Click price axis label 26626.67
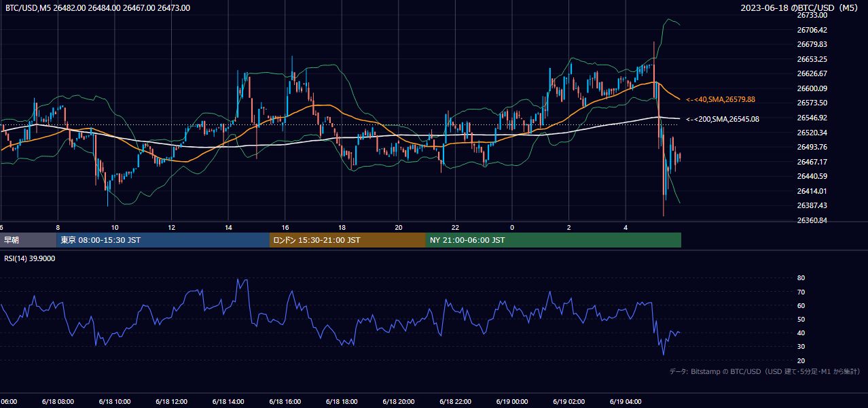Image resolution: width=868 pixels, height=408 pixels. [812, 73]
